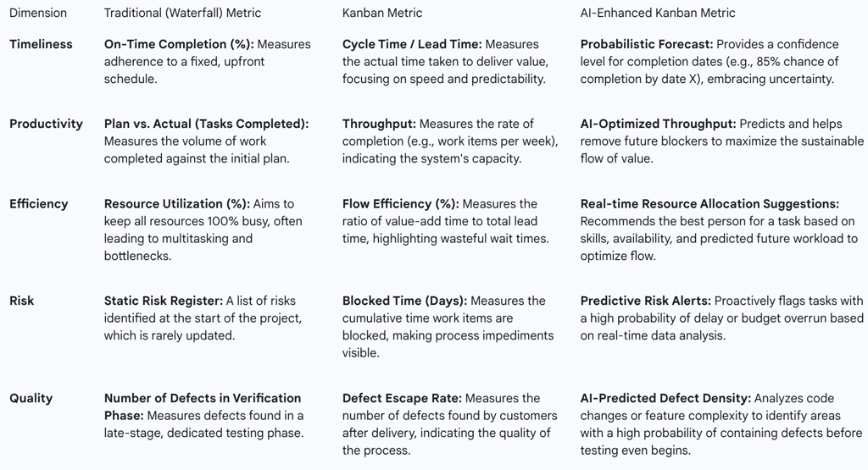
Task: Select the Traditional (Waterfall) Metric header
Action: [x=182, y=13]
